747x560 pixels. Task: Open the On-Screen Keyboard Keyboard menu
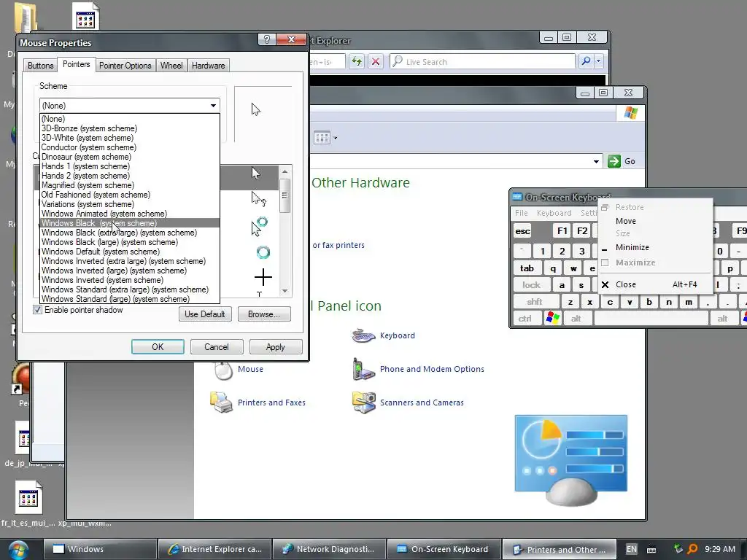pos(554,213)
